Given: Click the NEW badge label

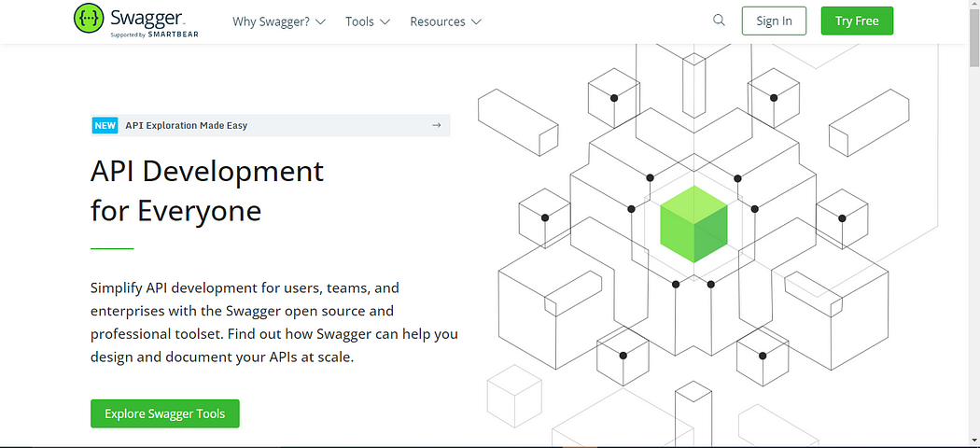Looking at the screenshot, I should 105,125.
